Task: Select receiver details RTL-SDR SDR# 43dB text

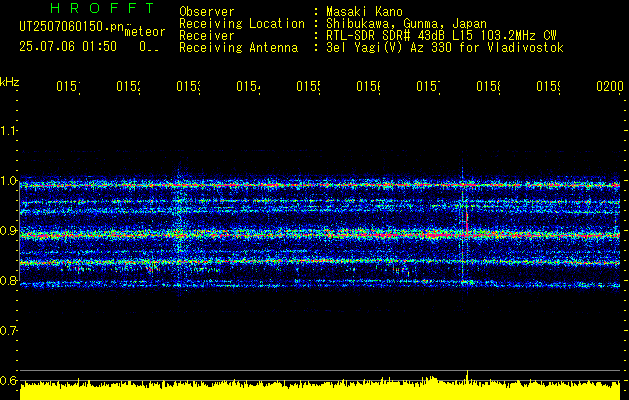Action: [387, 36]
